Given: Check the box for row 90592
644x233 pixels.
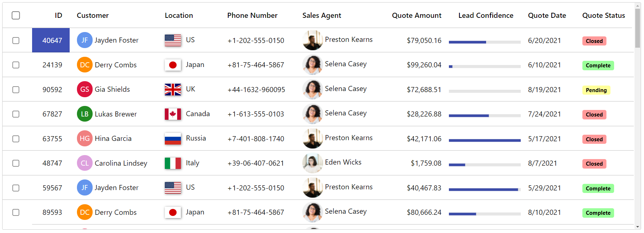Looking at the screenshot, I should coord(16,90).
